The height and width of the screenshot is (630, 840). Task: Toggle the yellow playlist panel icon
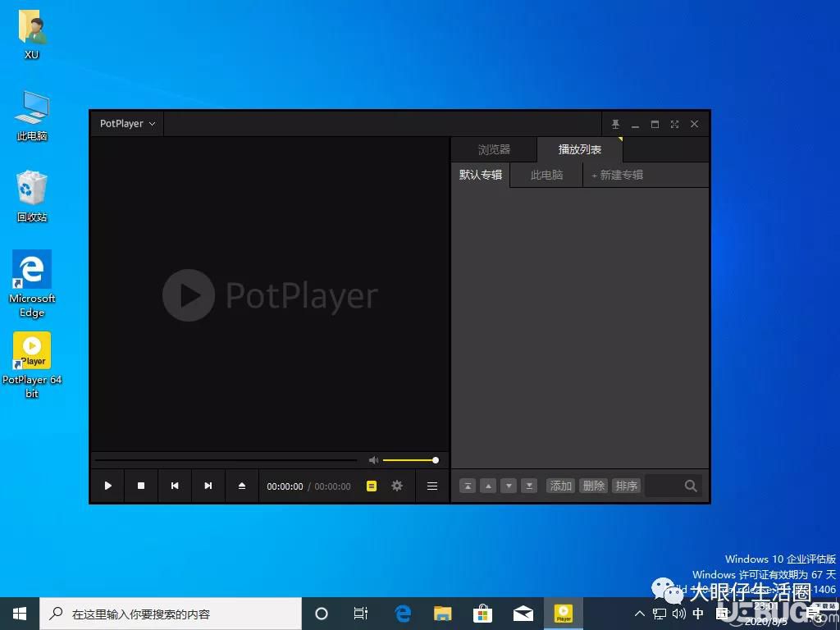(372, 486)
